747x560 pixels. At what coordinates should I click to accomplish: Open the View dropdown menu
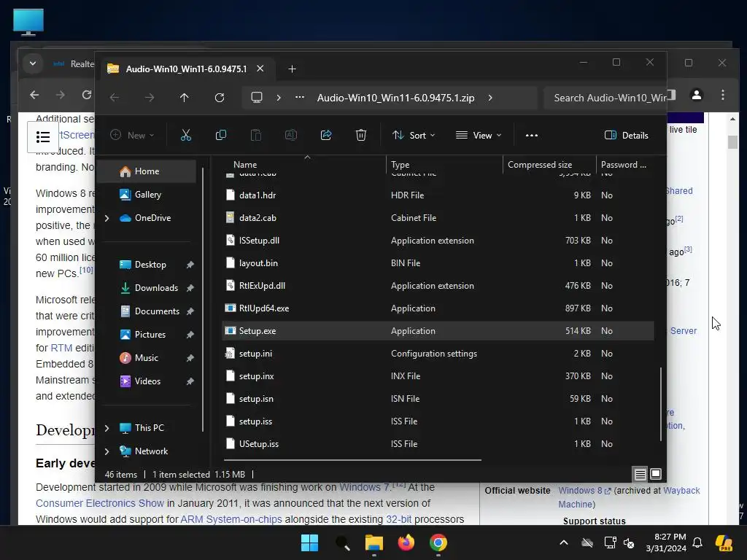pyautogui.click(x=479, y=135)
